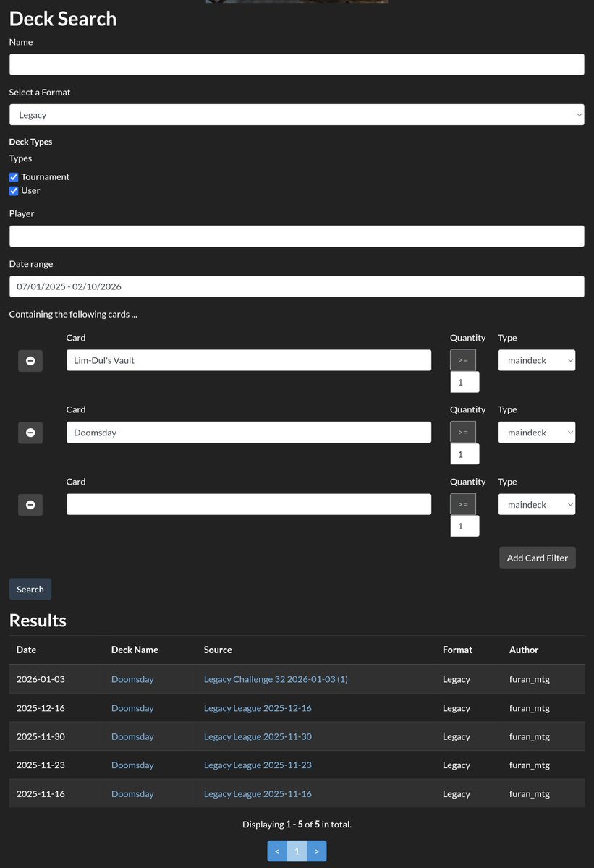Open Legacy League 2025-11-30 source link
The height and width of the screenshot is (868, 594).
258,736
